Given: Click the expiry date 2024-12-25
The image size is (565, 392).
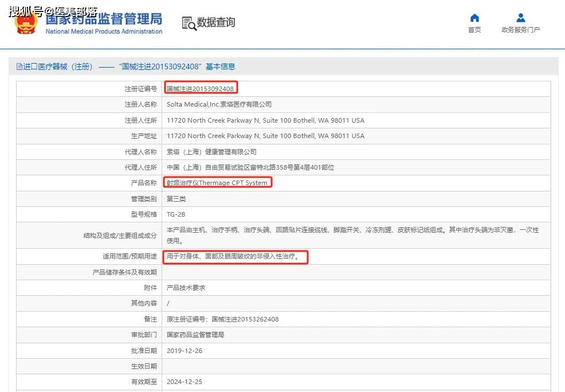Looking at the screenshot, I should (x=184, y=382).
